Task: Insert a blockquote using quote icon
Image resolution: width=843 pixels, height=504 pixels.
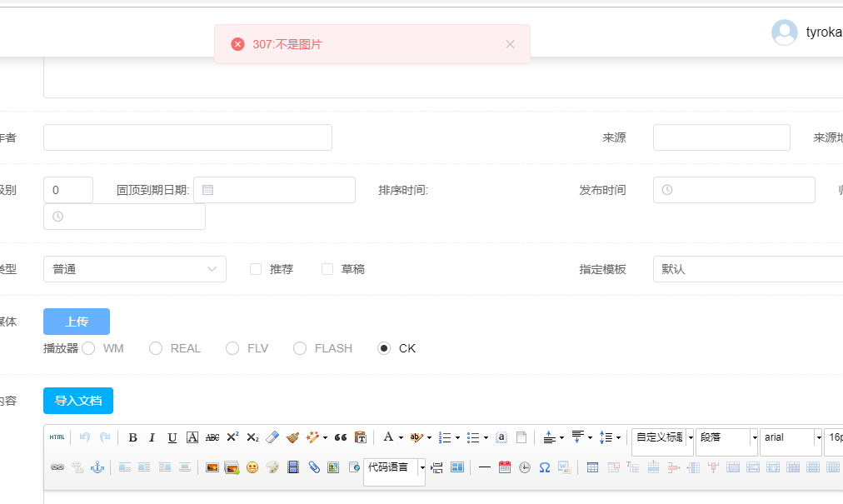Action: point(340,437)
